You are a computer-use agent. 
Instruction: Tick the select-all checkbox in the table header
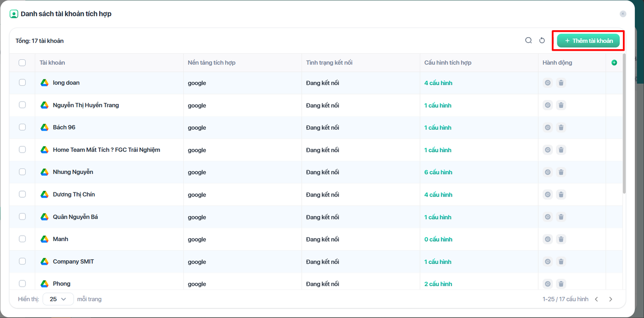pos(22,63)
